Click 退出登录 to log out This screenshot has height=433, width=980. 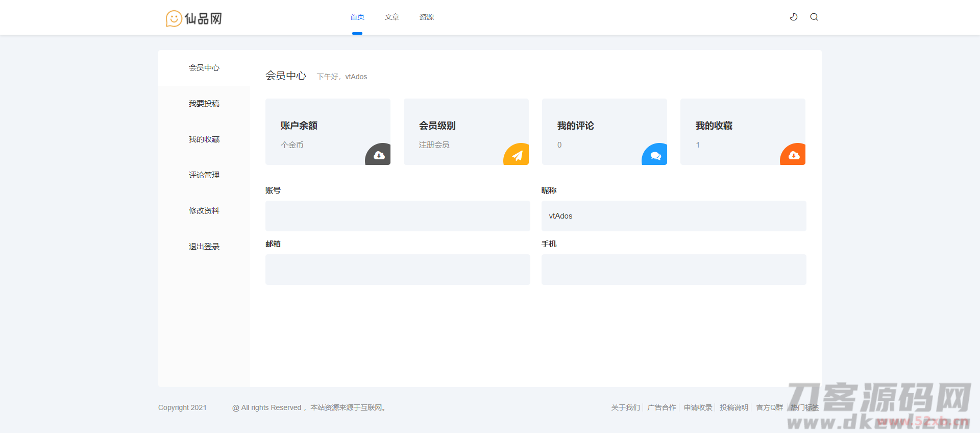(204, 247)
